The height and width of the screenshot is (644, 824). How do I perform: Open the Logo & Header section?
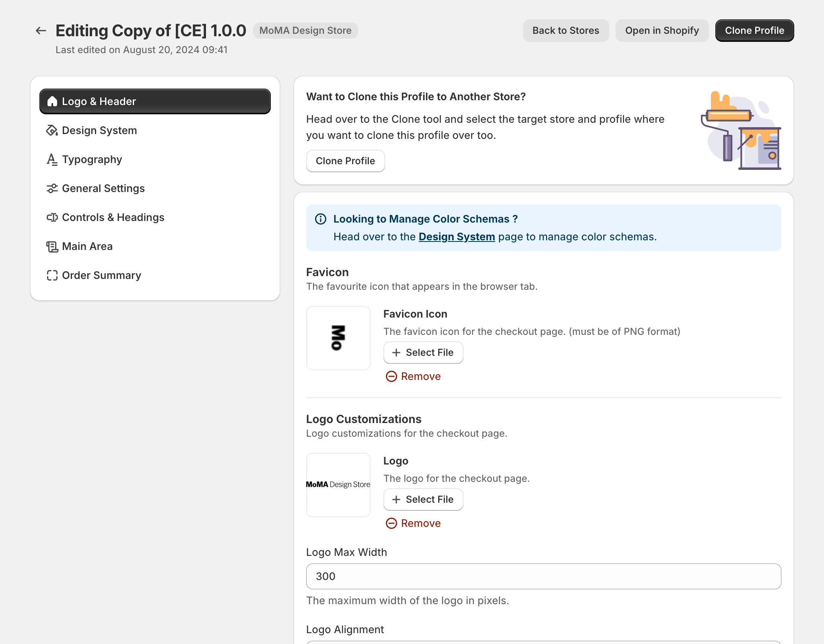(x=155, y=101)
